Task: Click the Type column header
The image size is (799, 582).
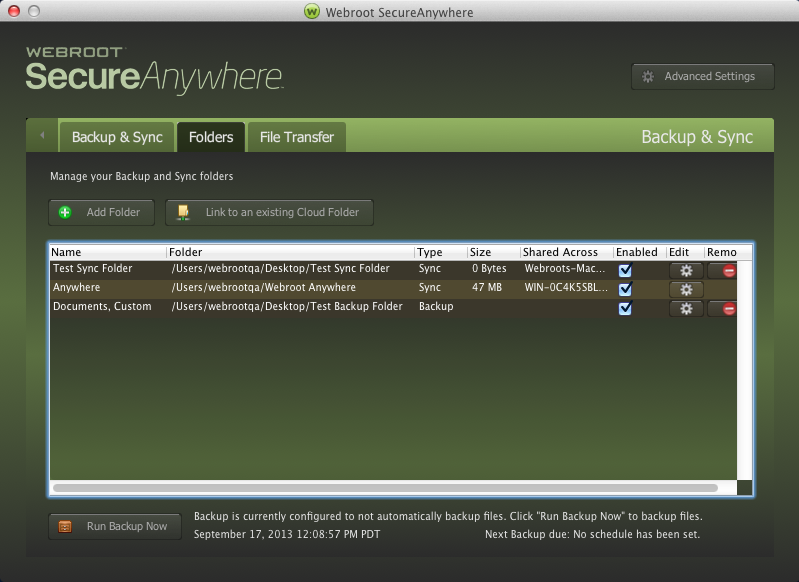Action: 441,252
